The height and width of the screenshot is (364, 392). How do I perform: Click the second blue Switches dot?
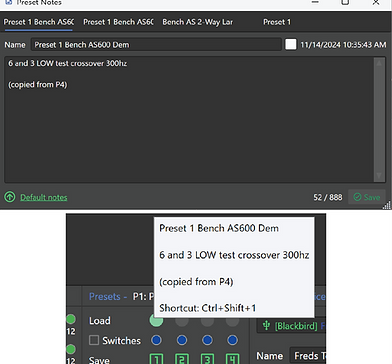point(182,340)
